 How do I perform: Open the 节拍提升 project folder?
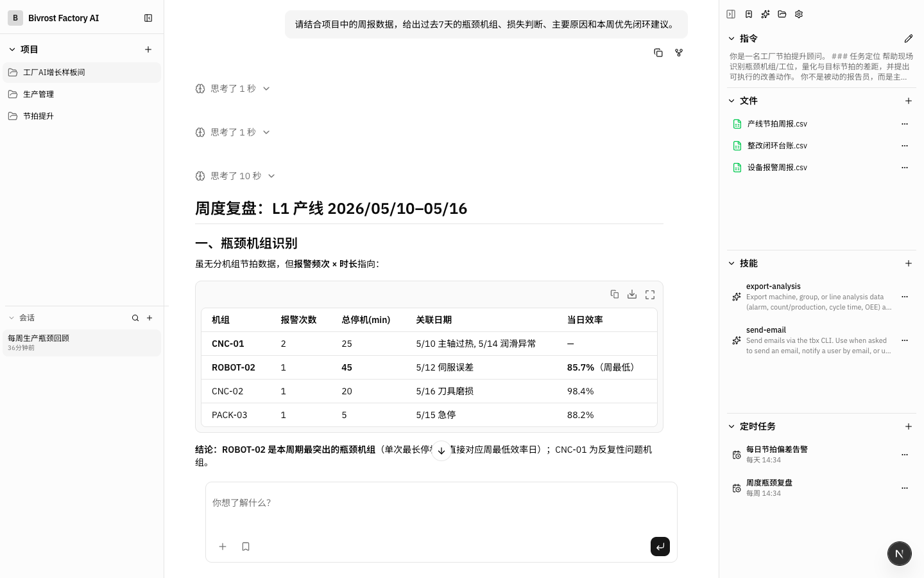(x=81, y=116)
